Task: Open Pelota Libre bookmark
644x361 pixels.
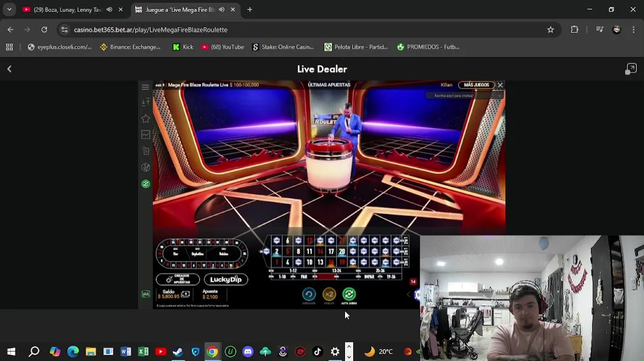Action: [356, 47]
